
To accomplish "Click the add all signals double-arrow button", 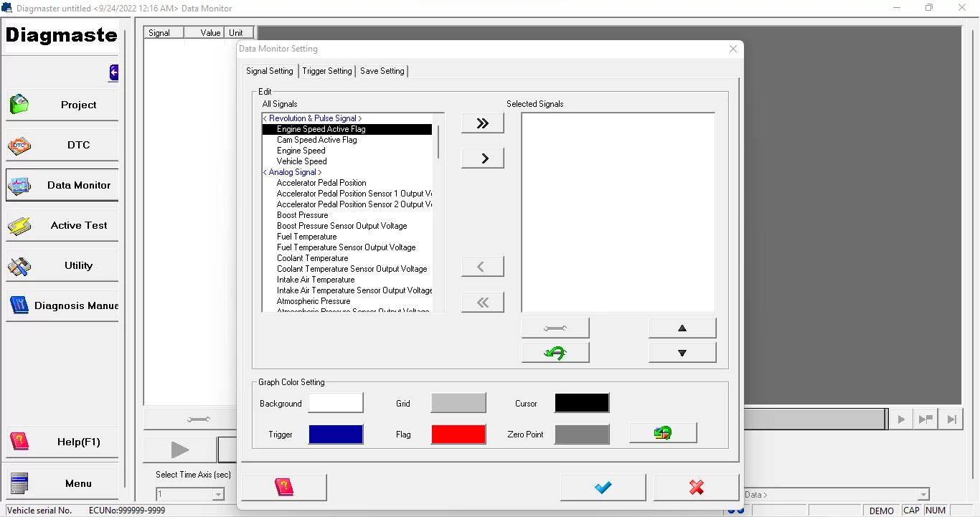I will pyautogui.click(x=482, y=123).
